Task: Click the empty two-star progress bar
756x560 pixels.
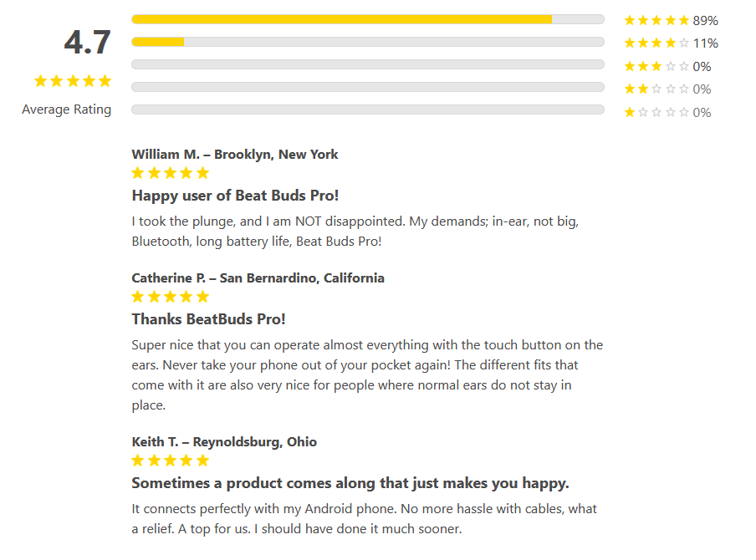Action: 368,87
